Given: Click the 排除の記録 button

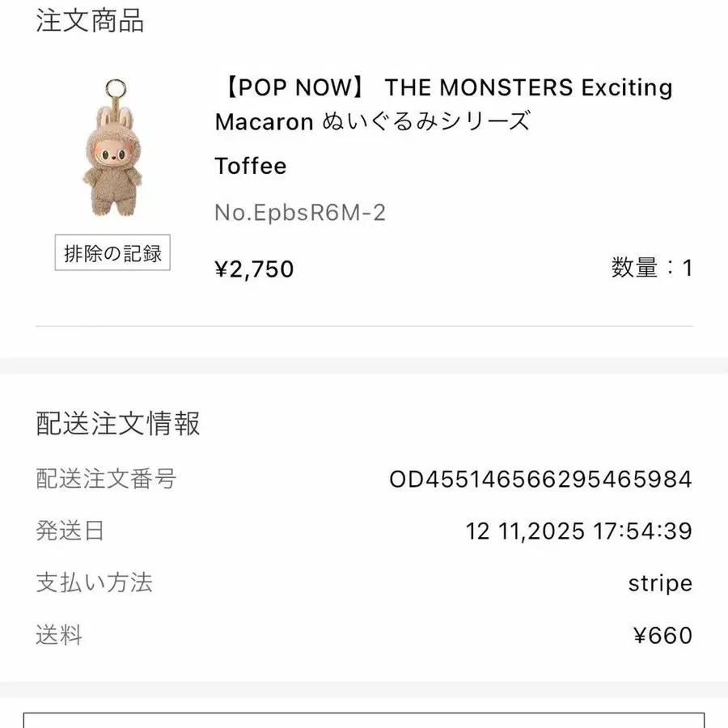Looking at the screenshot, I should tap(112, 253).
